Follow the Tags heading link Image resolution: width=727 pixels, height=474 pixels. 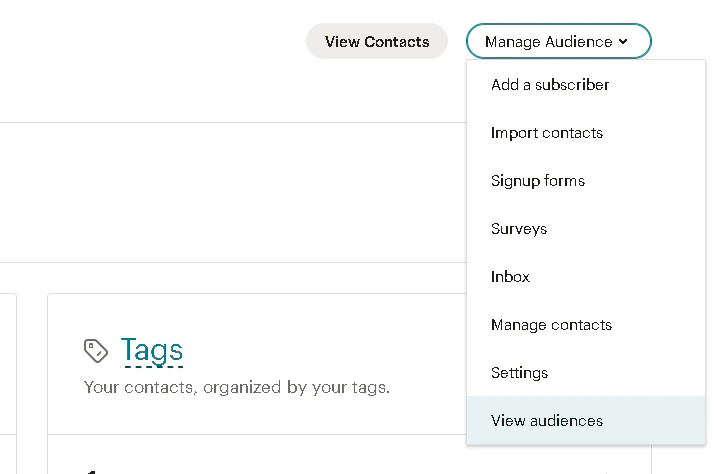(x=152, y=350)
